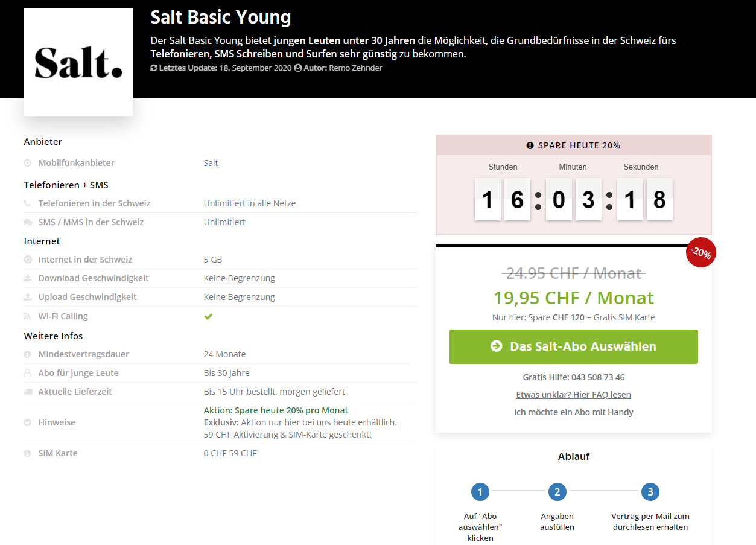Follow the Ich möchte ein Abo mit Handy link

tap(573, 412)
